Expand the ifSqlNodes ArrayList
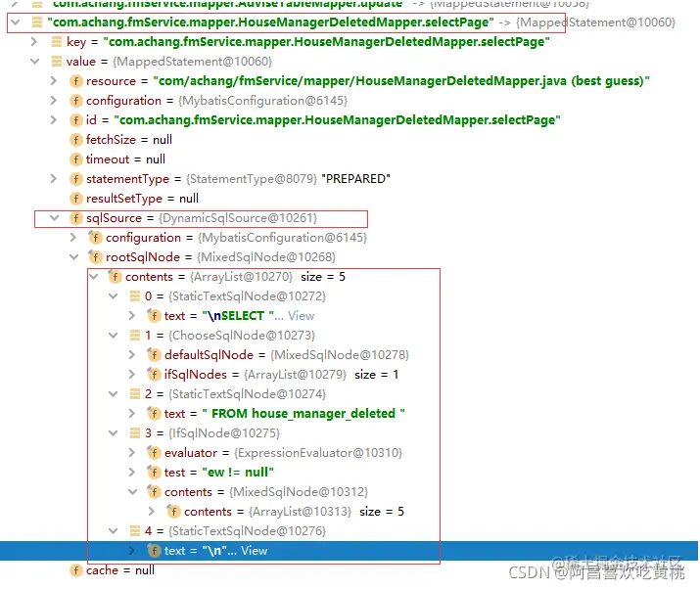This screenshot has height=589, width=700. coord(132,375)
